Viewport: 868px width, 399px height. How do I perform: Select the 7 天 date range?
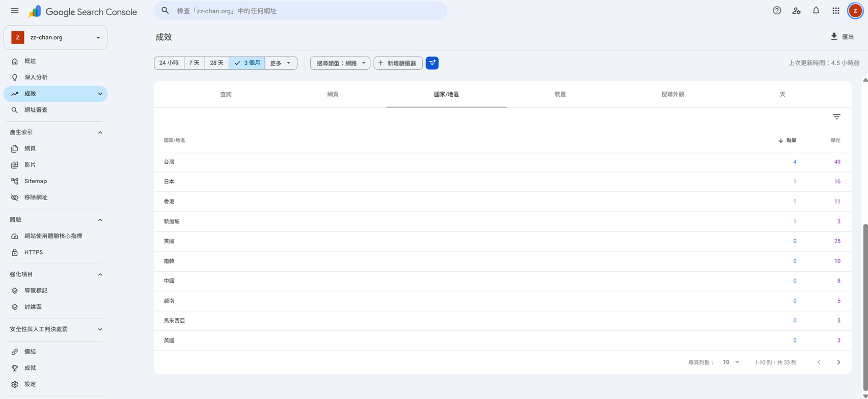[194, 63]
